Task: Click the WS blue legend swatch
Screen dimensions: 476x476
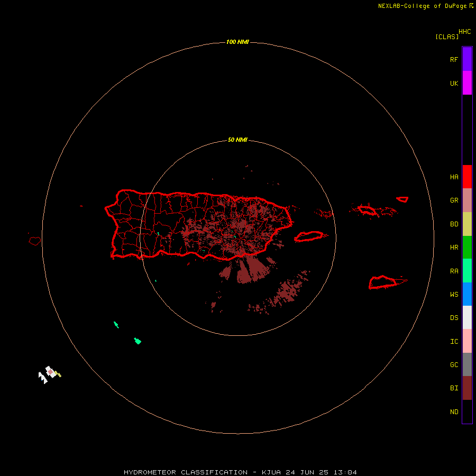Action: click(467, 294)
